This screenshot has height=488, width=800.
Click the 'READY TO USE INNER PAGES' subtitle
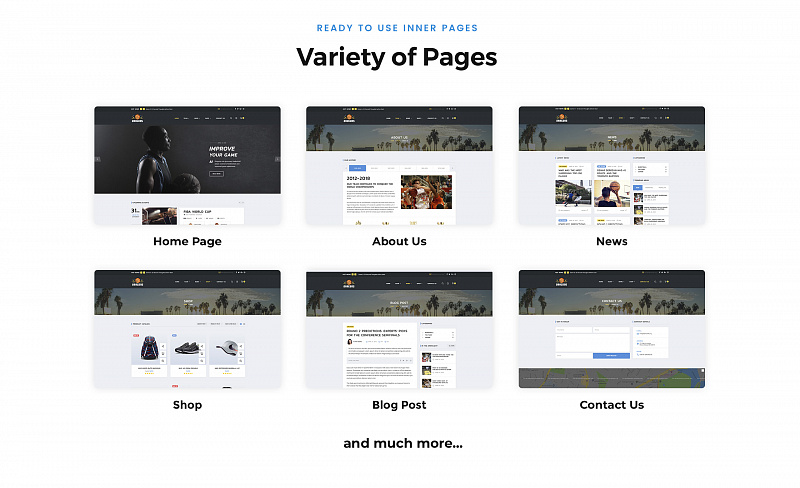(x=397, y=28)
